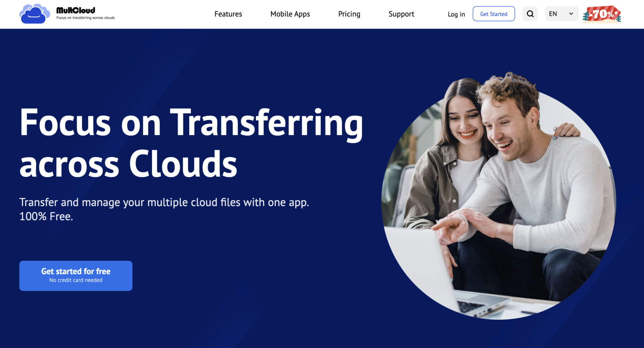Change the site language from EN

tap(561, 14)
